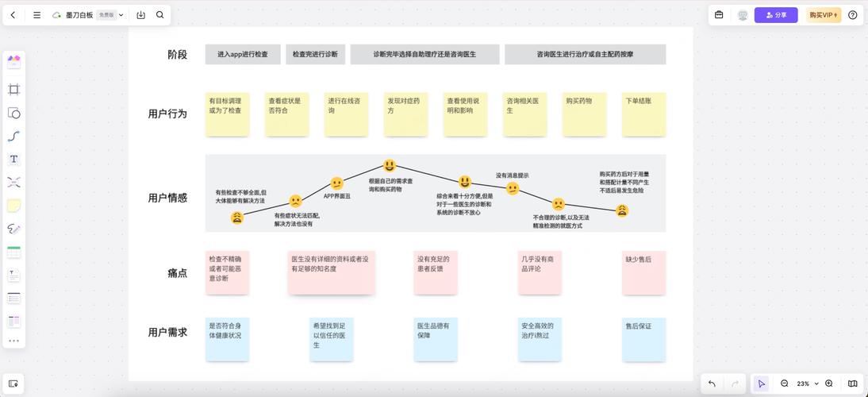Select the list card tool in the sidebar
Image resolution: width=868 pixels, height=397 pixels.
pos(13,298)
